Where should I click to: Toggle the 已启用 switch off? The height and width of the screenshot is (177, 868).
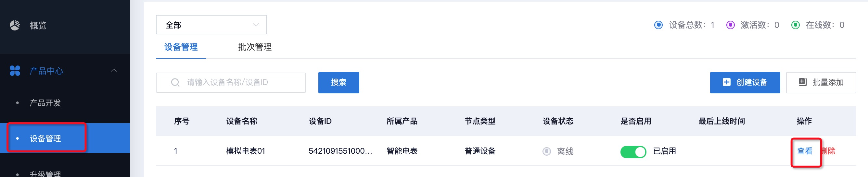pos(633,151)
